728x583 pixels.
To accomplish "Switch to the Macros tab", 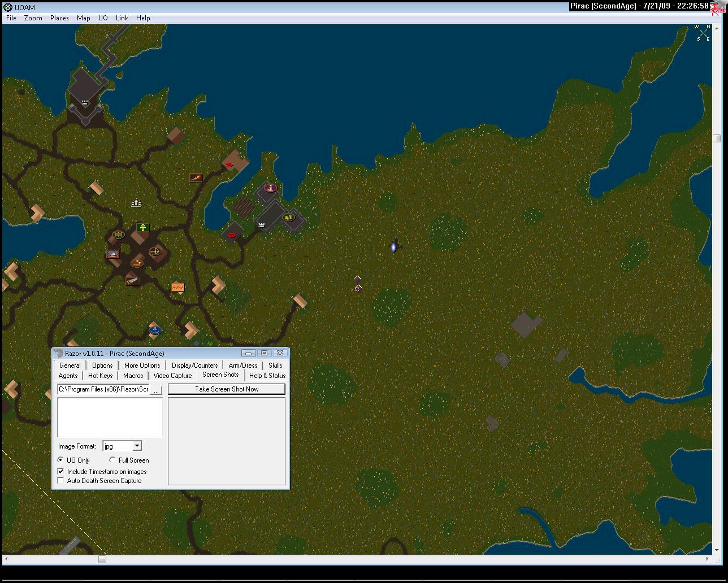I will click(x=133, y=376).
